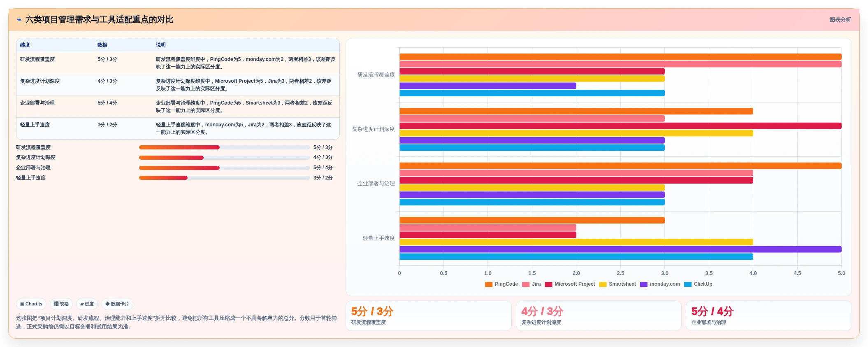Viewport: 868px width, 347px height.
Task: Click the 研发流程覆盖度 progress bar
Action: tap(225, 147)
